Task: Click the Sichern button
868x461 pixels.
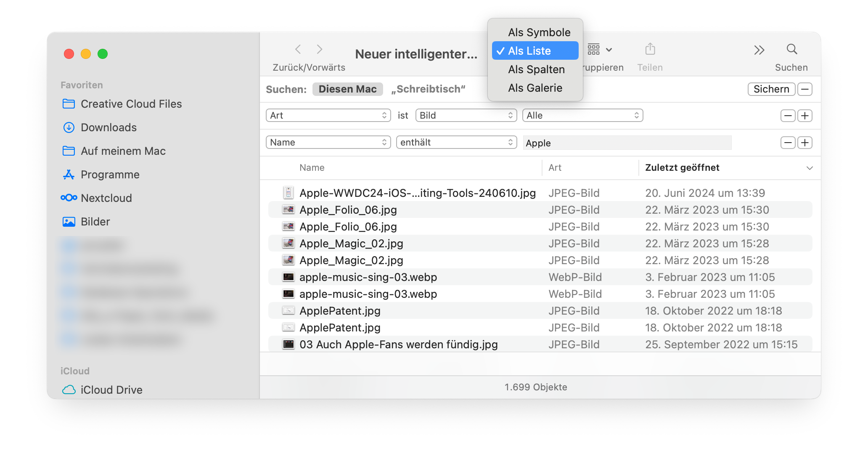Action: [x=771, y=89]
